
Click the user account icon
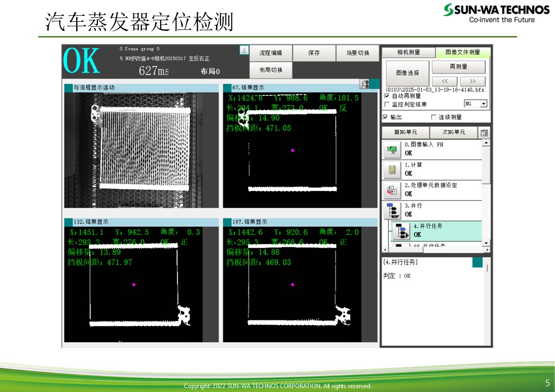pyautogui.click(x=244, y=50)
